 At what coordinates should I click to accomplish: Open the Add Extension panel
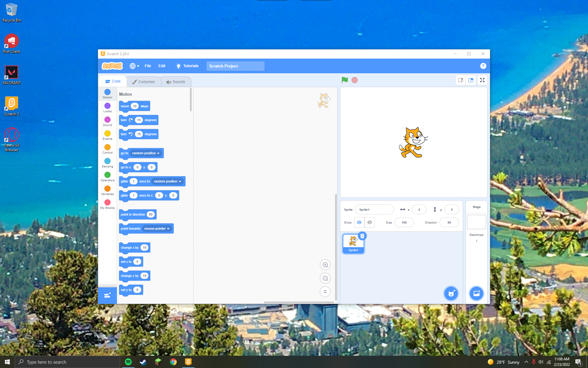(107, 295)
